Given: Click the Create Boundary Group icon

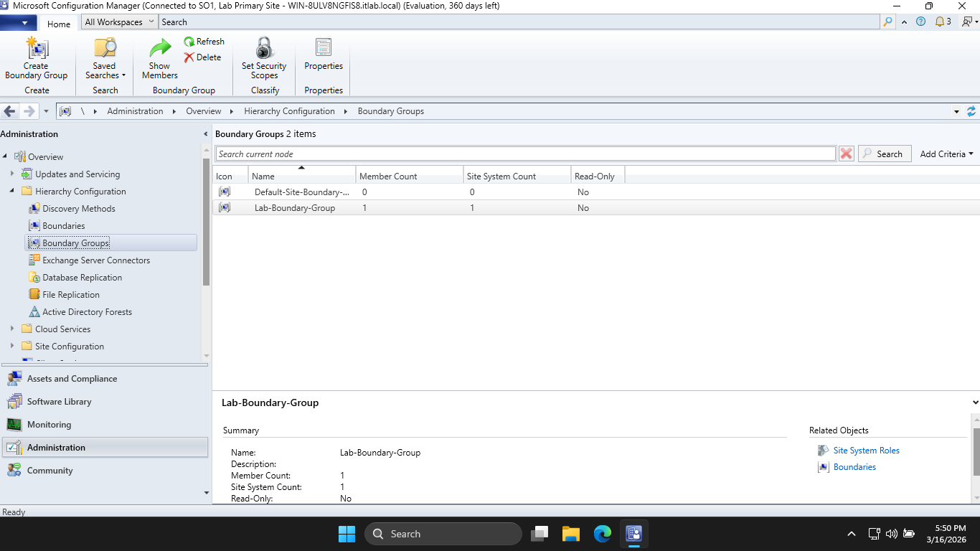Looking at the screenshot, I should pyautogui.click(x=36, y=50).
